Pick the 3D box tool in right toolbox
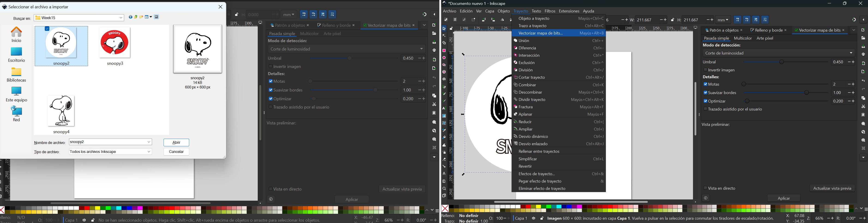The height and width of the screenshot is (223, 868). 444,72
